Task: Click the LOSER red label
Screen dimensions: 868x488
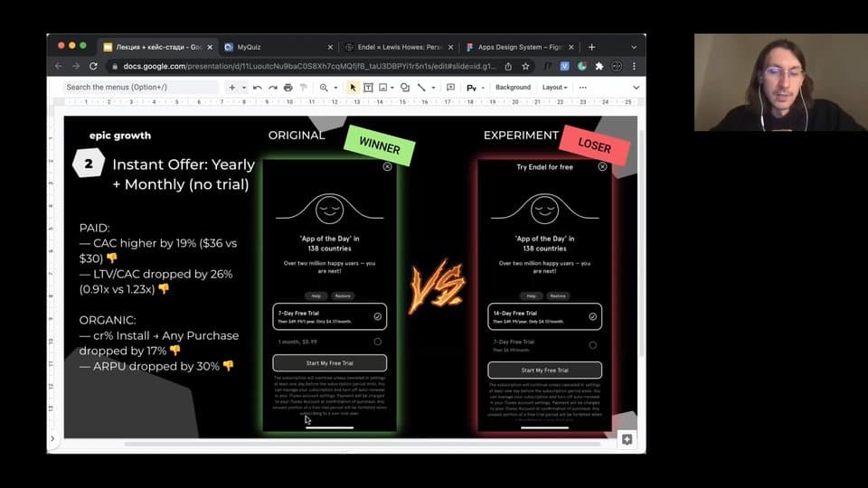Action: 595,145
